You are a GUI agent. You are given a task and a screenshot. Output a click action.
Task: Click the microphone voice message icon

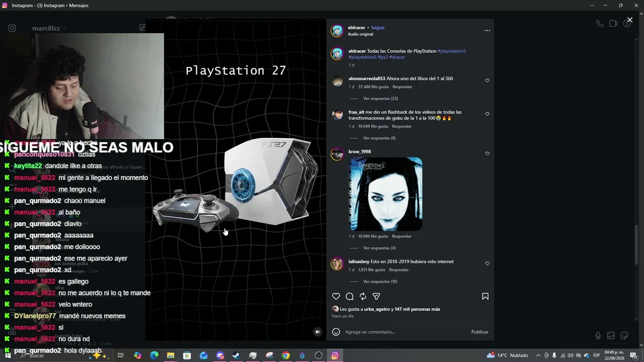click(598, 336)
